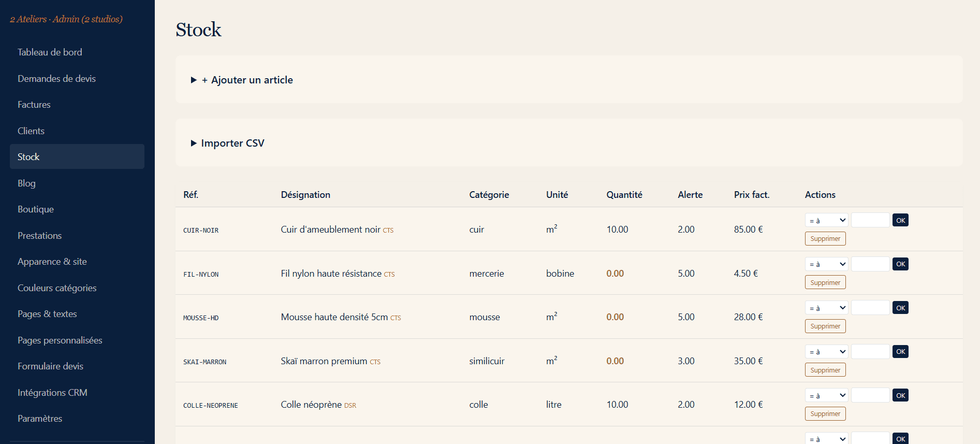Confirm with OK on the CUIR-NOIR row
The width and height of the screenshot is (980, 444).
[x=901, y=220]
